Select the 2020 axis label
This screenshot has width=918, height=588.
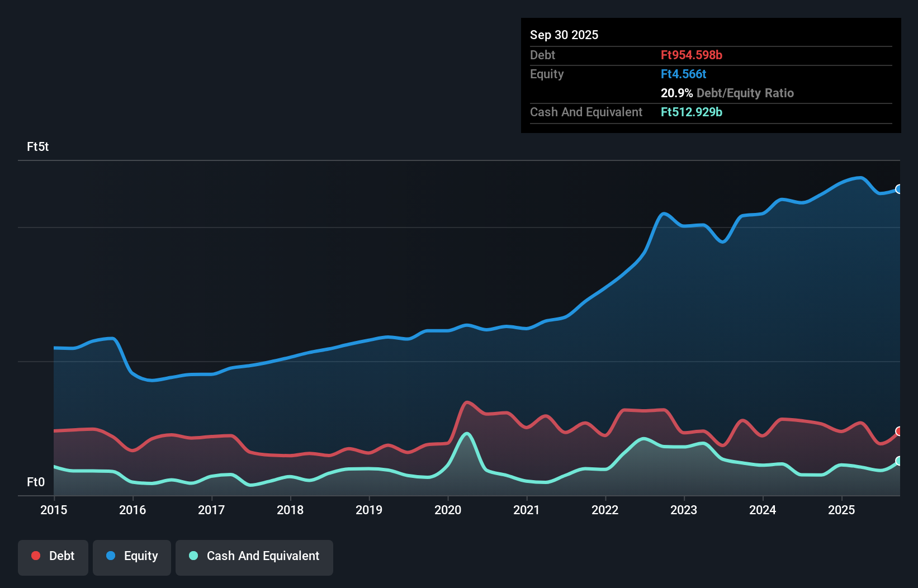pyautogui.click(x=448, y=510)
